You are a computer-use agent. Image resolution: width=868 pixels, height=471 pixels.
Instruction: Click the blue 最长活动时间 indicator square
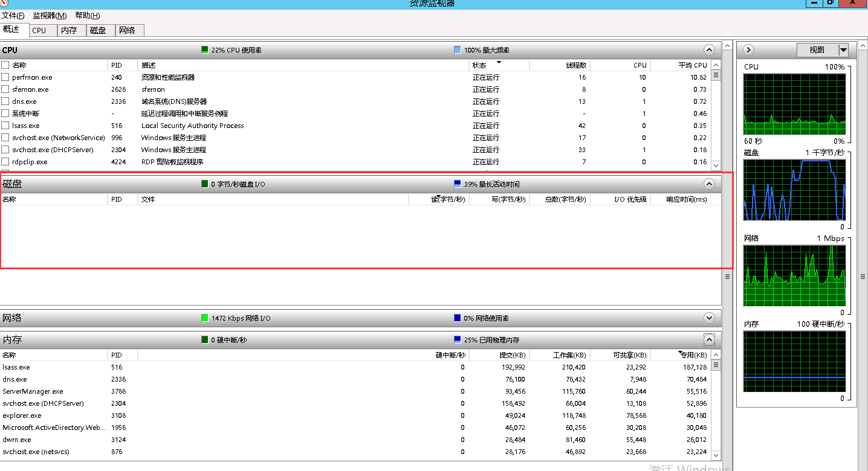(458, 184)
